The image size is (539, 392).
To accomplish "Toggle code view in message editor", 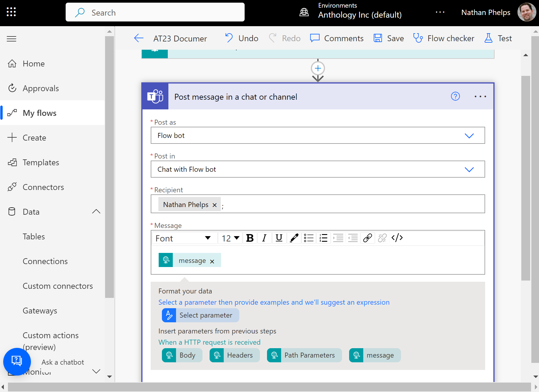I will pyautogui.click(x=397, y=238).
